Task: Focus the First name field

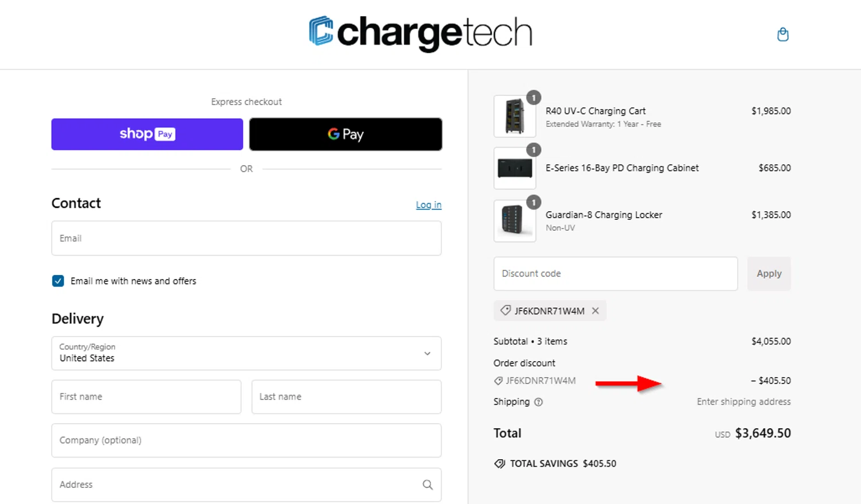Action: [146, 397]
